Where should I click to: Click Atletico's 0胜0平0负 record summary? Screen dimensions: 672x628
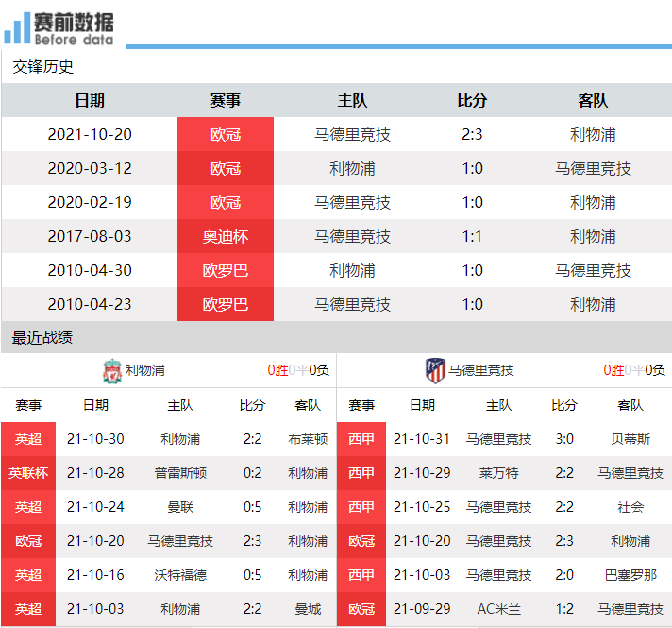(x=634, y=370)
